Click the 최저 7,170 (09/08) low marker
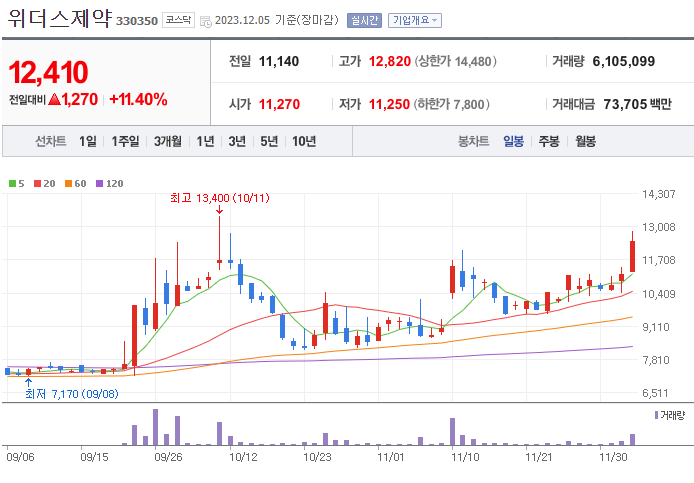The width and height of the screenshot is (694, 483). [x=72, y=394]
